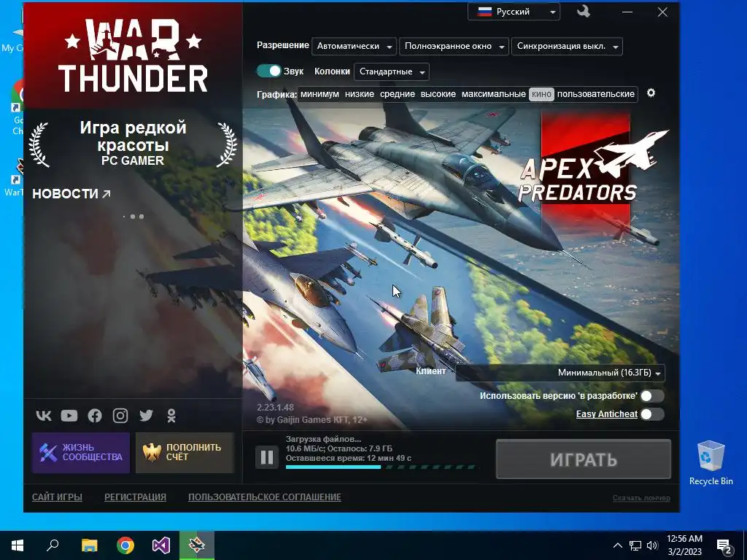Open the volume control tray icon

point(652,545)
